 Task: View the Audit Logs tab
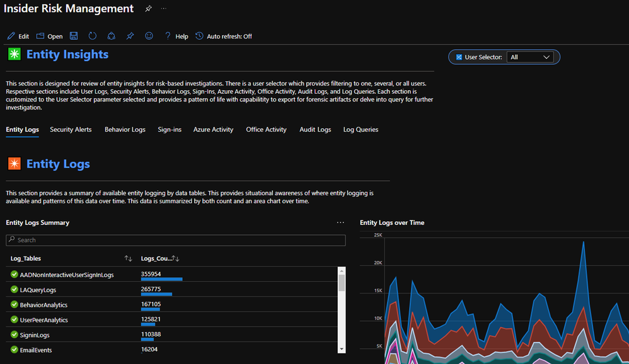point(315,130)
